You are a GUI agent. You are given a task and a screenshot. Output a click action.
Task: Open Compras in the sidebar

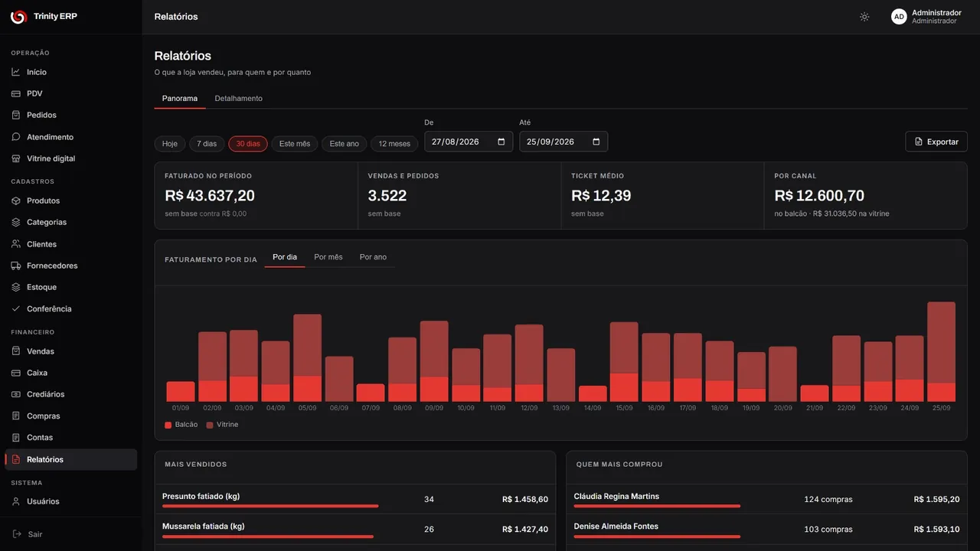click(71, 416)
